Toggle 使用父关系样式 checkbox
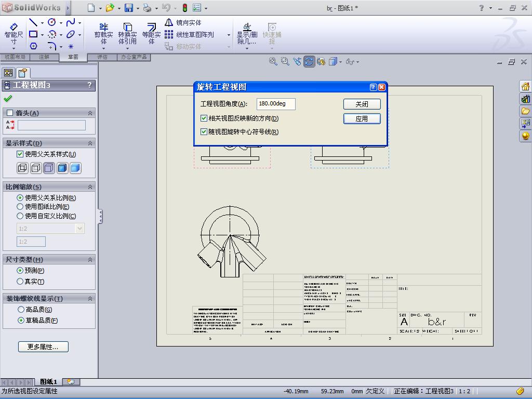The image size is (532, 399). [20, 154]
